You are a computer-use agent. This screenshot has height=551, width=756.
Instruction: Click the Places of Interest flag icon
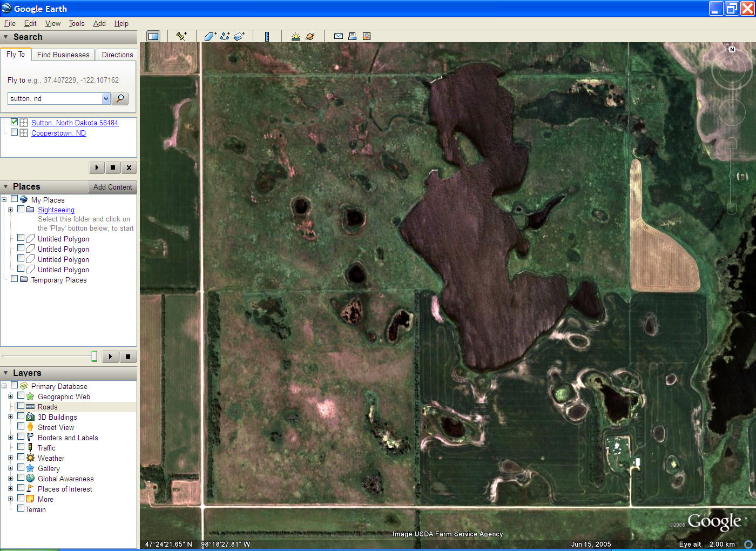pos(30,489)
